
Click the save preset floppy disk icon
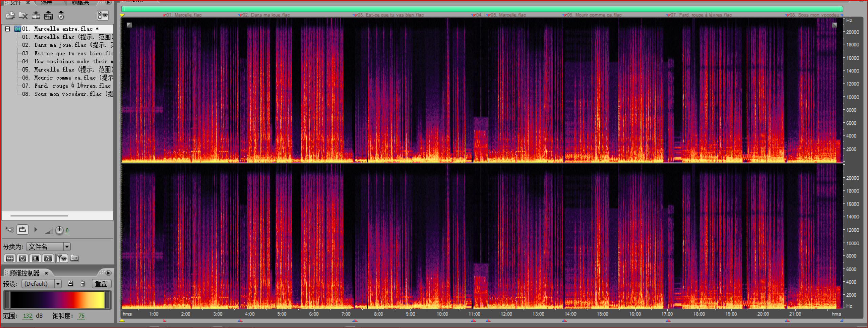[x=70, y=284]
